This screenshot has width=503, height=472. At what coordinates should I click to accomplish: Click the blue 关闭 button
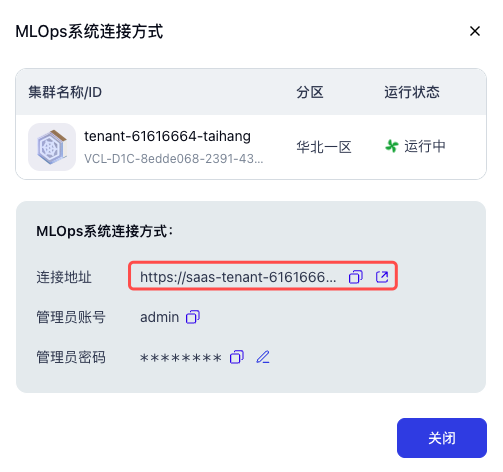[x=442, y=438]
